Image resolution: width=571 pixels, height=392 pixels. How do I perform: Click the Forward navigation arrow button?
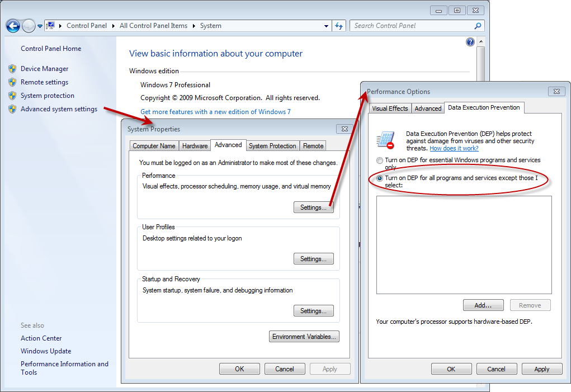[29, 26]
